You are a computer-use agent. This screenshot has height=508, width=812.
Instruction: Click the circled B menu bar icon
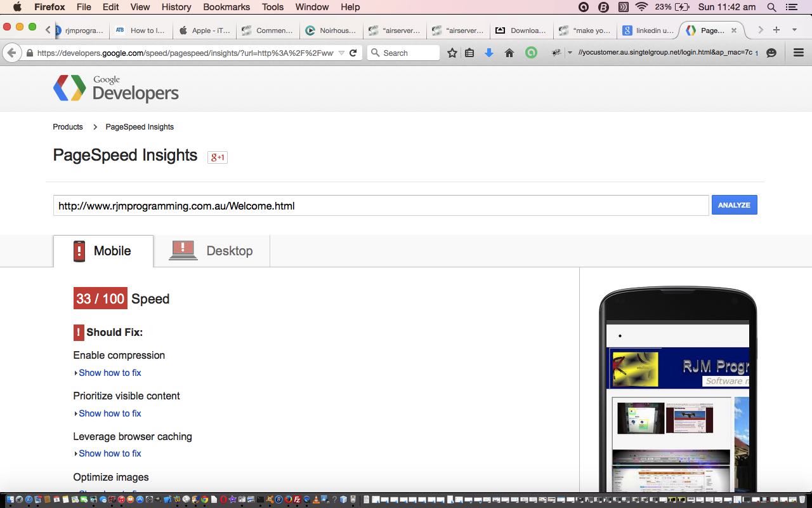click(604, 7)
